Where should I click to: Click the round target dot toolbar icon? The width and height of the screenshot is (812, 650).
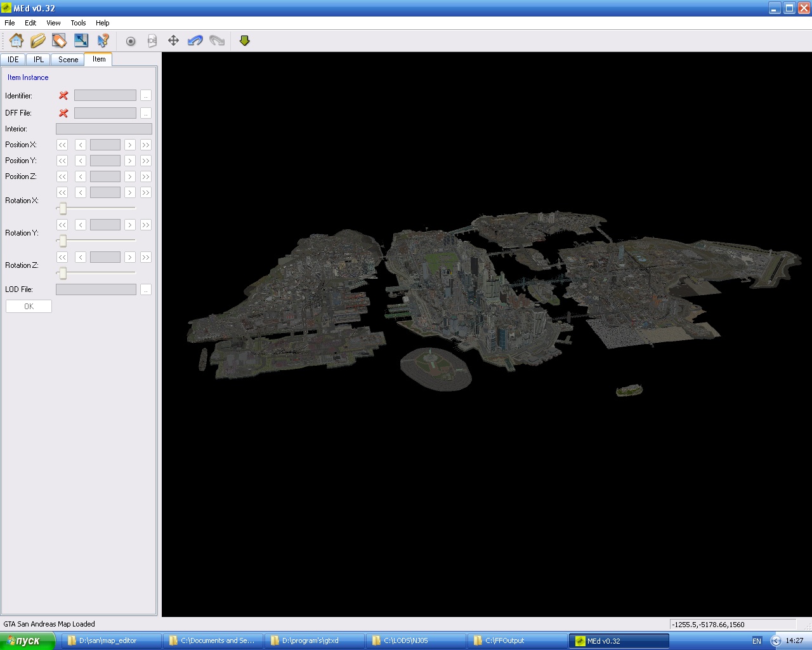pyautogui.click(x=131, y=41)
